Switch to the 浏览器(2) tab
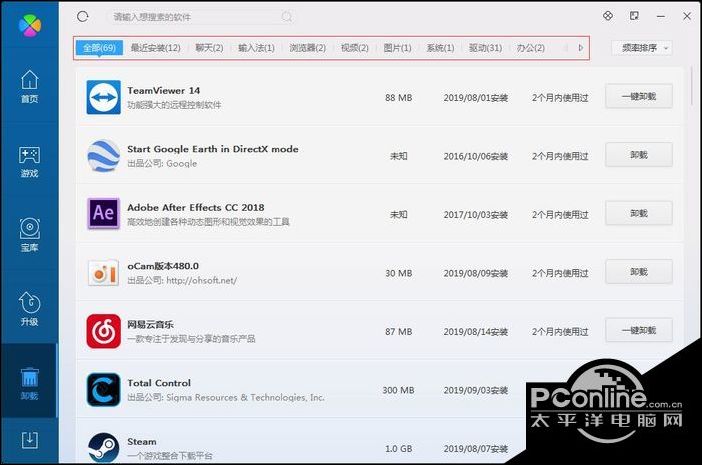 click(x=308, y=48)
